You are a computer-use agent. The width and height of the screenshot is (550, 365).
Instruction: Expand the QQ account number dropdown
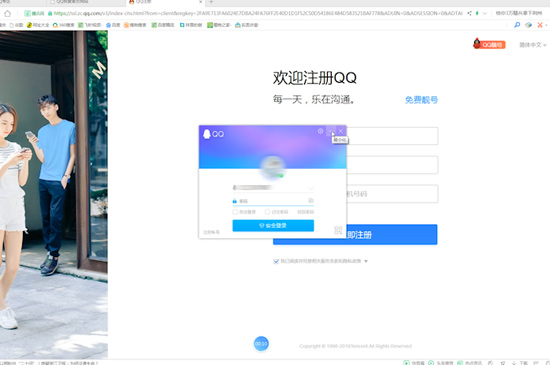(x=310, y=188)
